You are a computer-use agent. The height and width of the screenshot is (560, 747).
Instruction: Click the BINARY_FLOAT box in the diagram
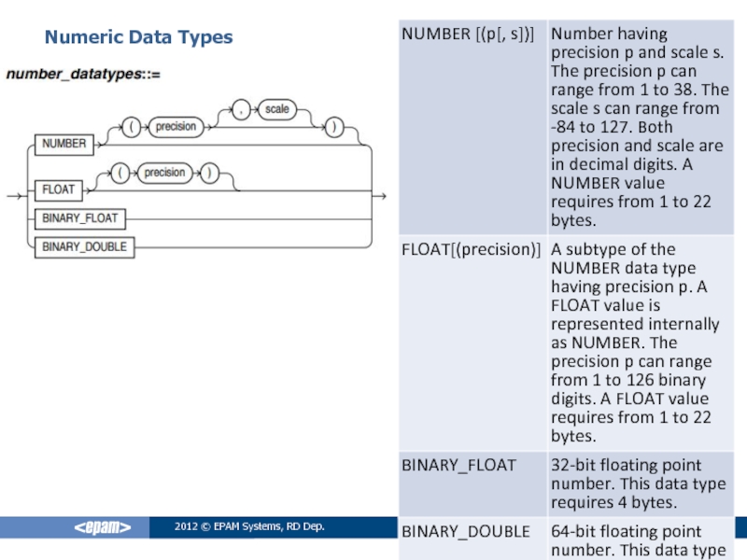pyautogui.click(x=80, y=217)
